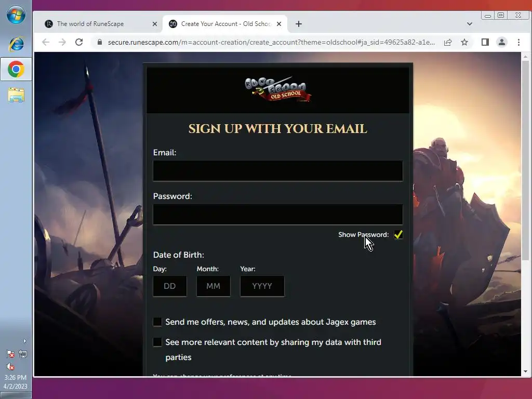The image size is (532, 399).
Task: Click the network tray icon
Action: pyautogui.click(x=23, y=354)
